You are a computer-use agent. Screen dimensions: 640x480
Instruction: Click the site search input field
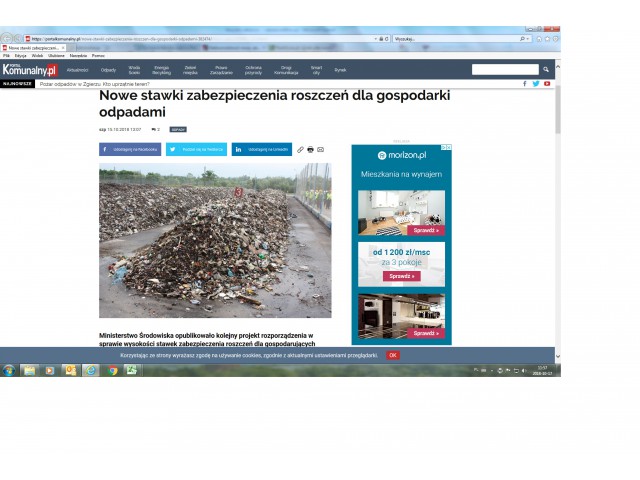pyautogui.click(x=505, y=70)
